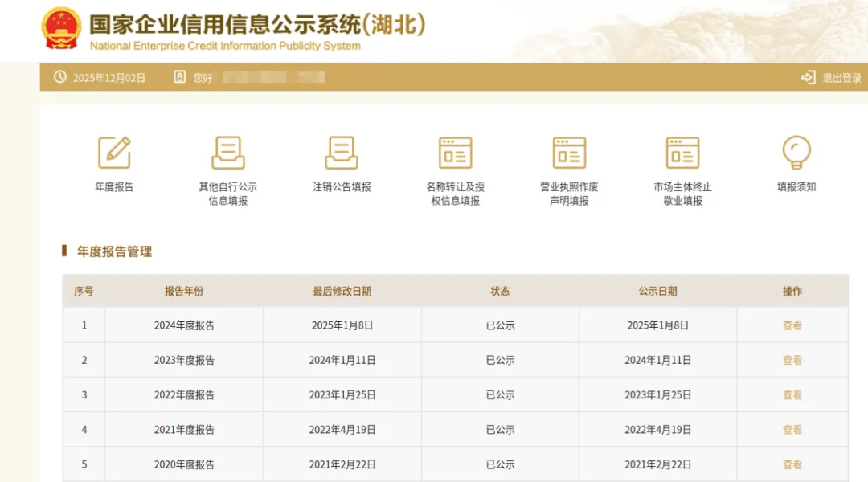This screenshot has height=482, width=868.
Task: Open the 市场主体终止歇业填报 icon
Action: pyautogui.click(x=682, y=152)
